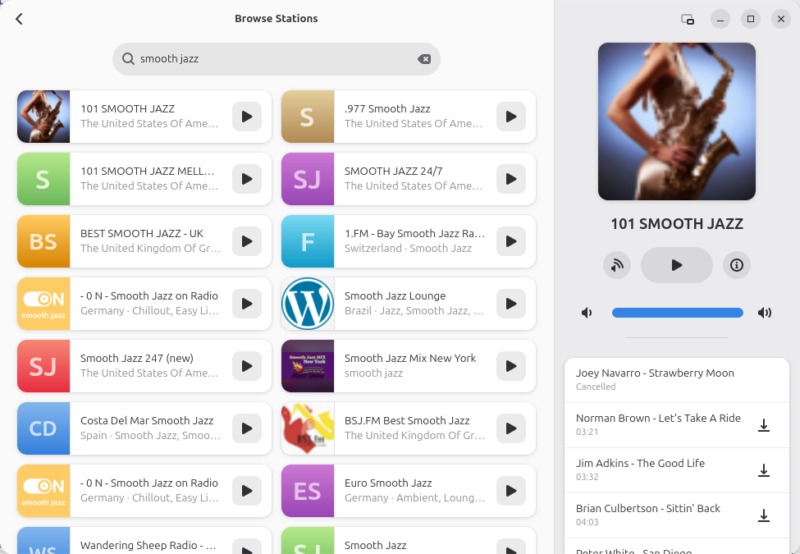The width and height of the screenshot is (800, 554).
Task: Start playback of BEST SMOOTH JAZZ - UK
Action: point(247,241)
